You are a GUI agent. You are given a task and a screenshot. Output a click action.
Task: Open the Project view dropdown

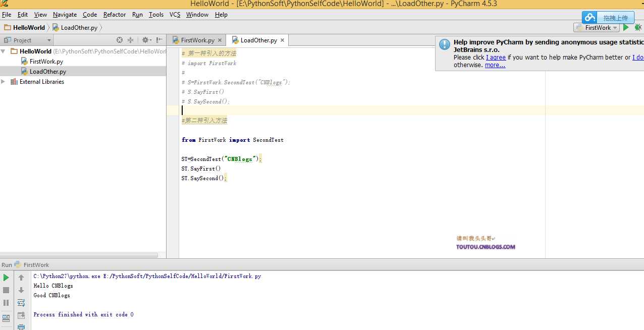(x=49, y=40)
